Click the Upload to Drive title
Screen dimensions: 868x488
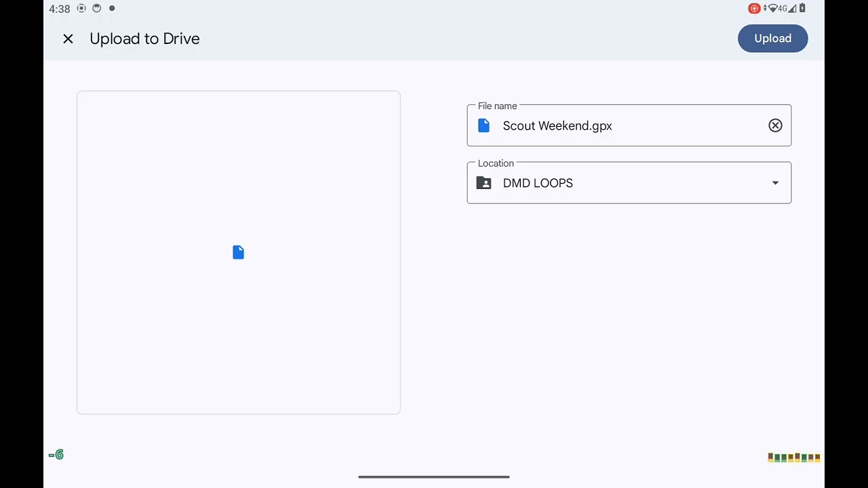tap(144, 39)
